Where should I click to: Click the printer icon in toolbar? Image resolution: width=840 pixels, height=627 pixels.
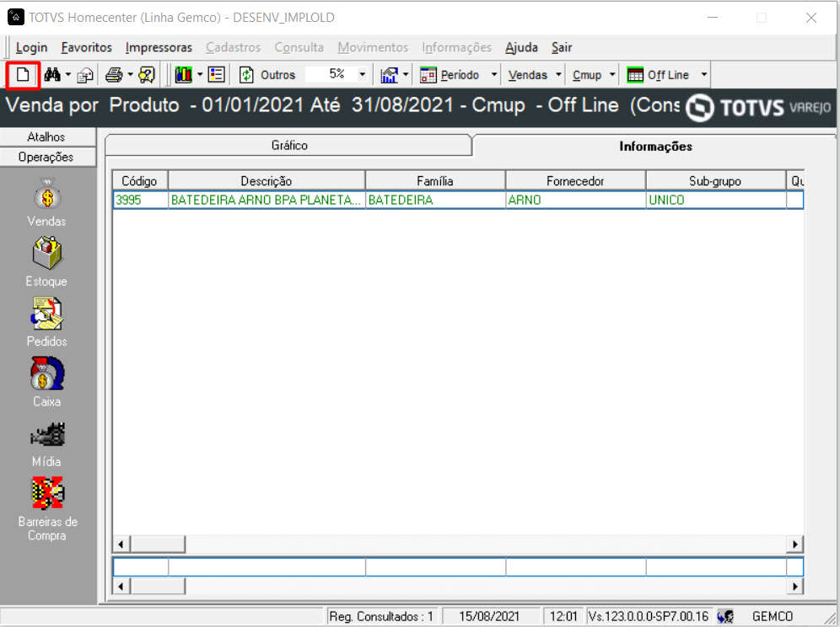[114, 75]
